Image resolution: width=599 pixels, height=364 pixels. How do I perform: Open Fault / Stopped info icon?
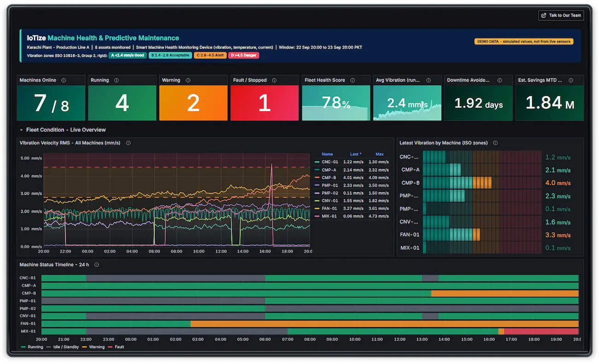[274, 80]
